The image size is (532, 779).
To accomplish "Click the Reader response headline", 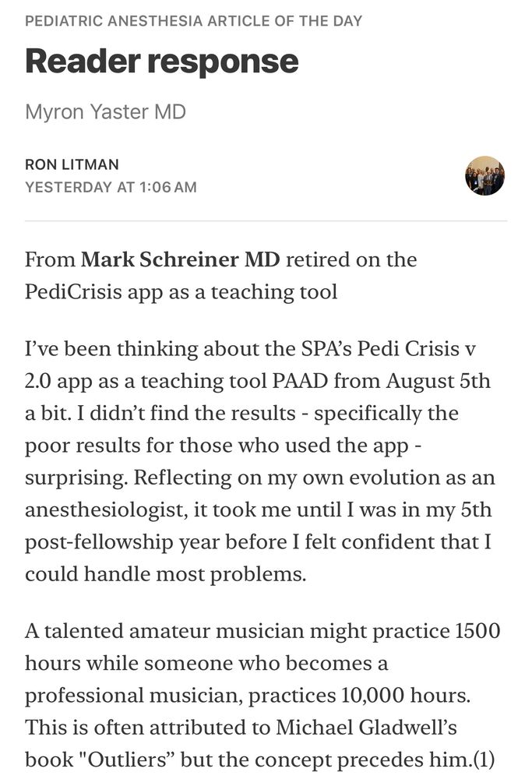I will (162, 61).
